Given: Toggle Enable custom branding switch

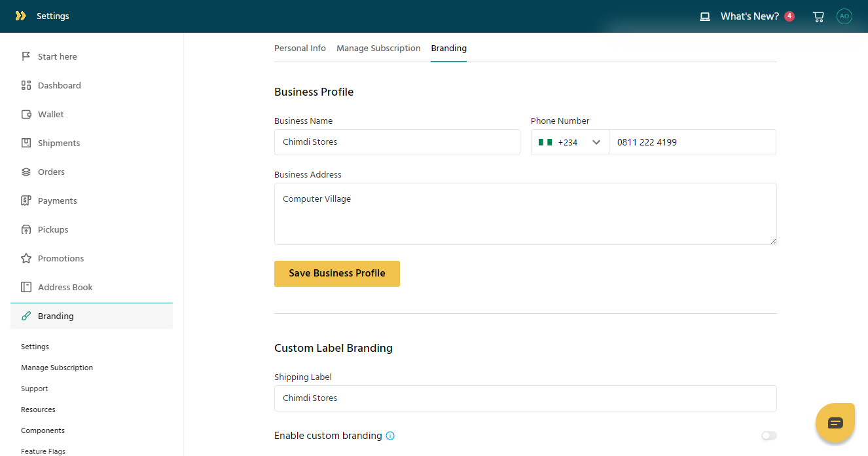Looking at the screenshot, I should click(769, 436).
